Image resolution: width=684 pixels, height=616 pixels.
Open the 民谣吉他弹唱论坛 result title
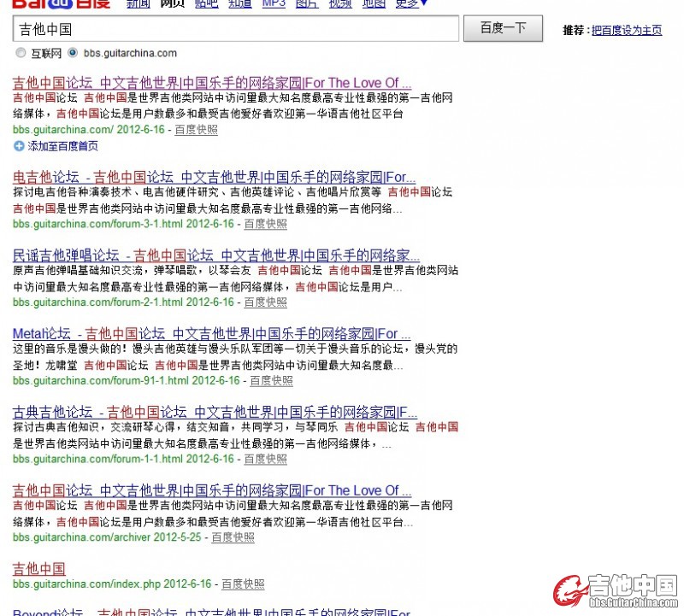(216, 255)
